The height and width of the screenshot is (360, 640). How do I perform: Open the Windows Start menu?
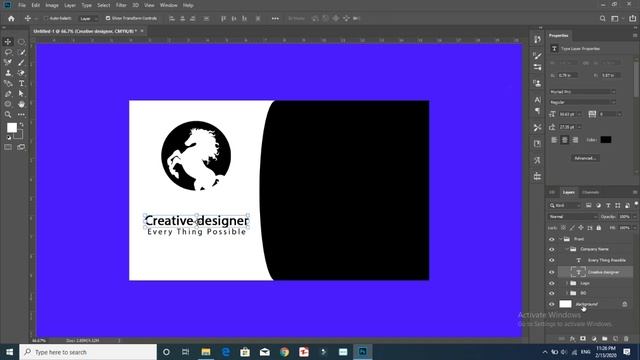[9, 352]
